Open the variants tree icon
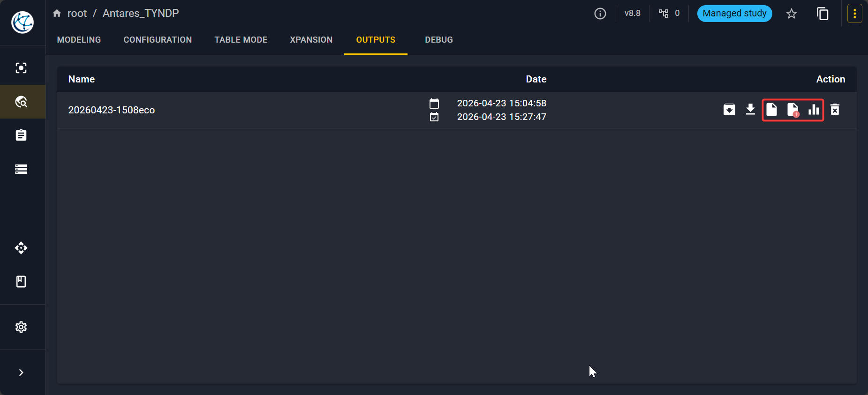The height and width of the screenshot is (395, 868). point(664,13)
